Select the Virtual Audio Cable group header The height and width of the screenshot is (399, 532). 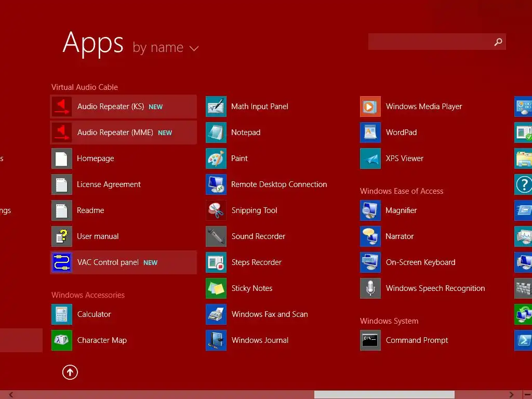click(85, 87)
